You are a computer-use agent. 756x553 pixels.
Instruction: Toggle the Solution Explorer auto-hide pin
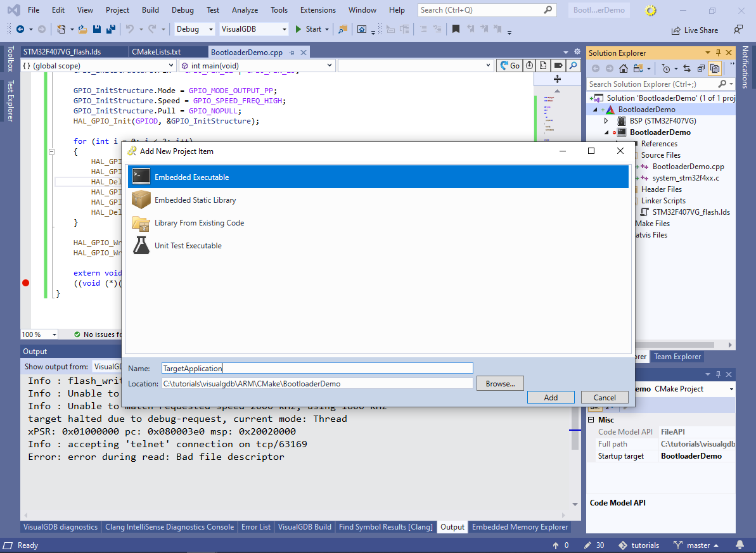coord(719,53)
